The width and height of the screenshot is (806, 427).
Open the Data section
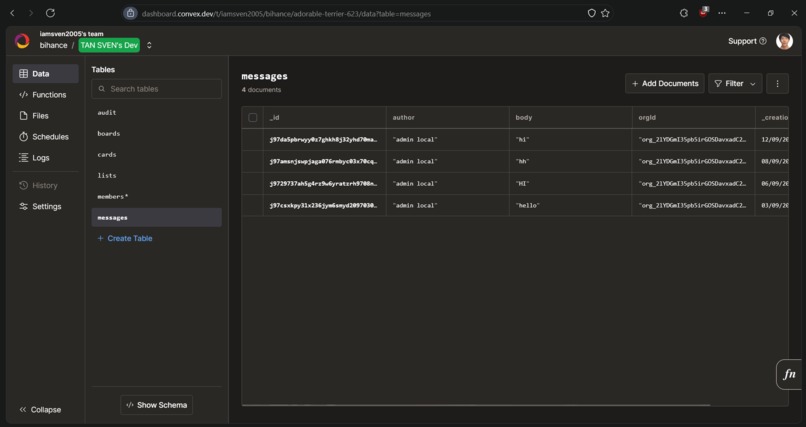point(45,73)
